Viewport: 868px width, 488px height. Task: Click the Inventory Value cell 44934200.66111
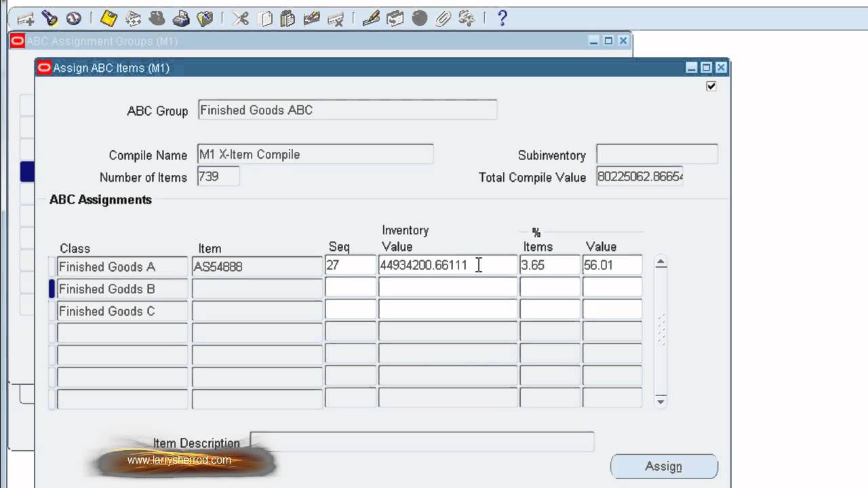pos(448,265)
